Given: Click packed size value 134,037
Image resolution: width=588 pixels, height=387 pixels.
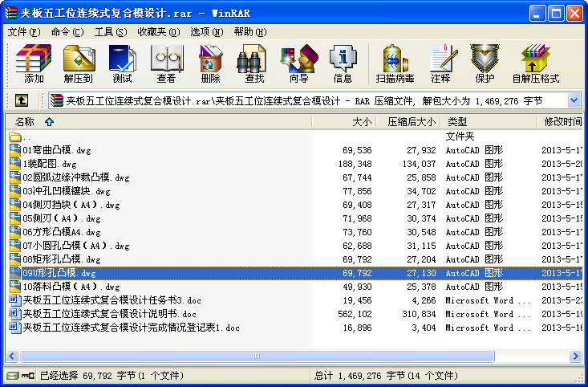Looking at the screenshot, I should 419,164.
